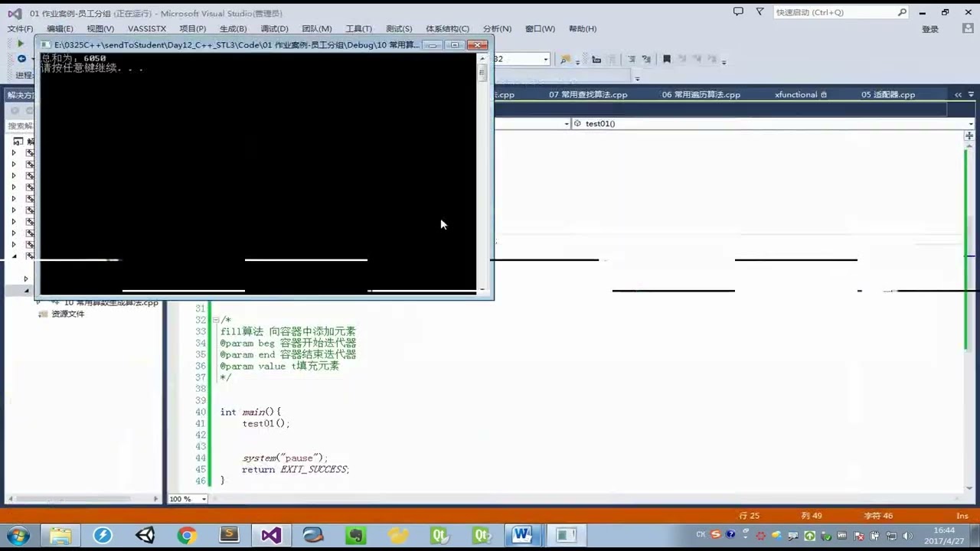
Task: Open the first Qt icon in taskbar
Action: (x=439, y=535)
